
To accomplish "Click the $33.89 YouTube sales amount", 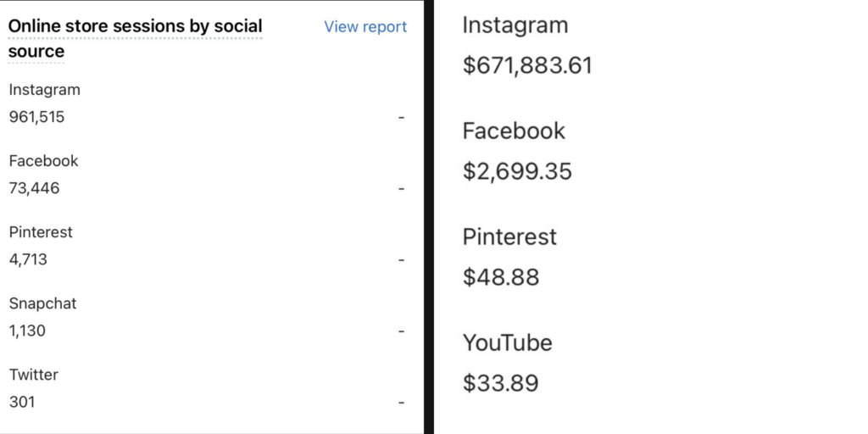I will click(x=500, y=383).
